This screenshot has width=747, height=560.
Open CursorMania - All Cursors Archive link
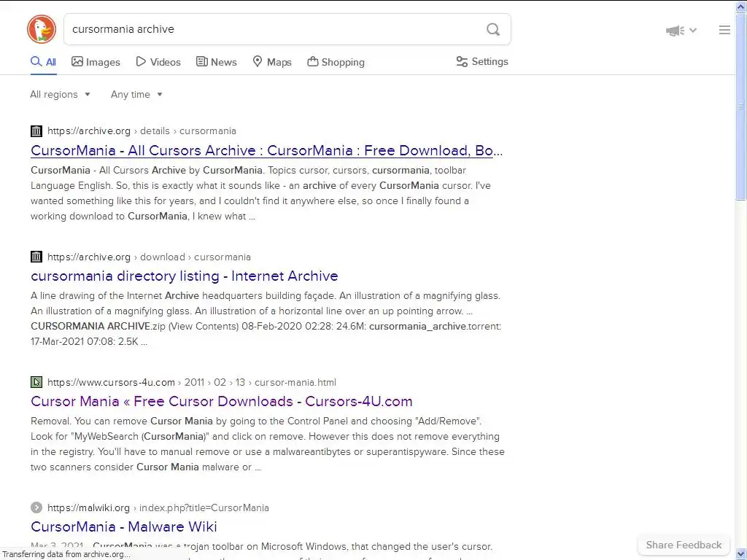coord(267,150)
